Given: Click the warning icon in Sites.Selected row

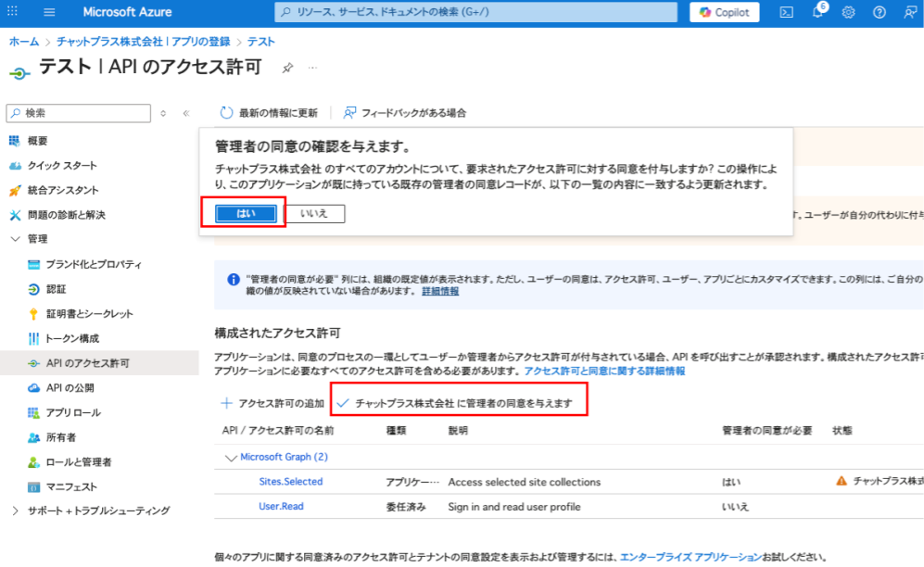Looking at the screenshot, I should click(842, 482).
